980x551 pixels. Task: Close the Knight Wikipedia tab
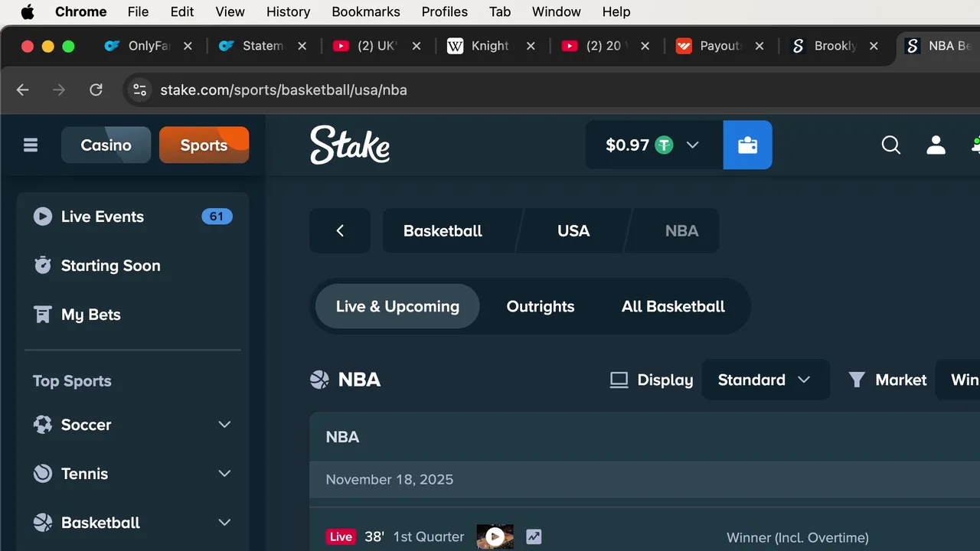pos(531,46)
